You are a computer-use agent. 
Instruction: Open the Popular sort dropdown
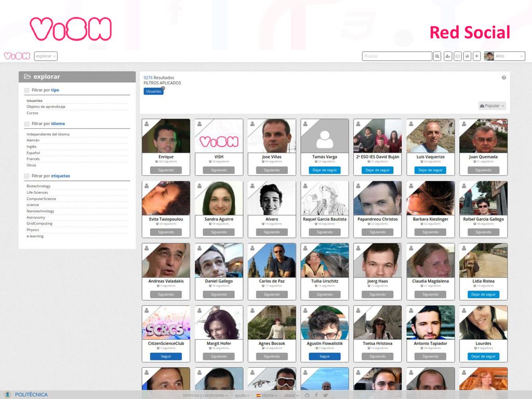tap(492, 106)
